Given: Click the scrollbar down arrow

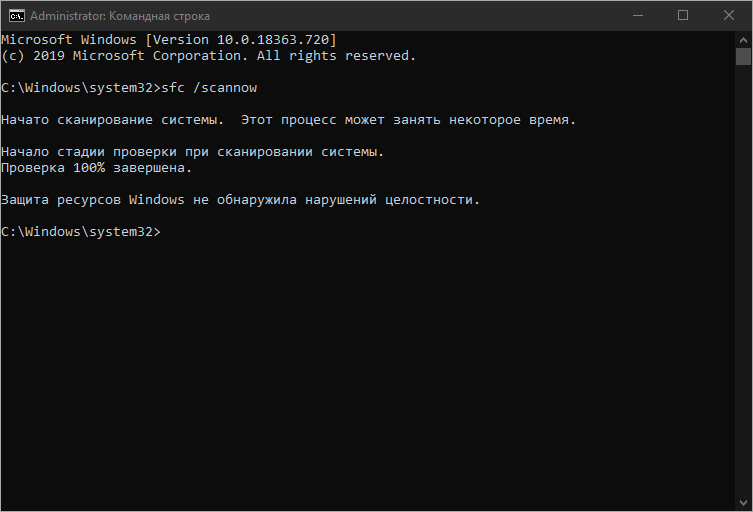Looking at the screenshot, I should 743,503.
